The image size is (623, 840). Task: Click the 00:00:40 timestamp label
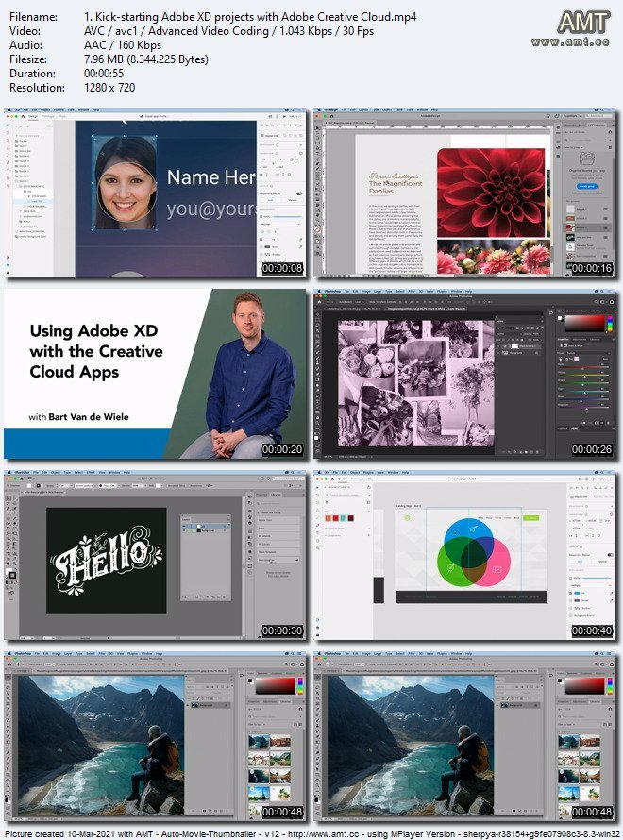click(592, 630)
